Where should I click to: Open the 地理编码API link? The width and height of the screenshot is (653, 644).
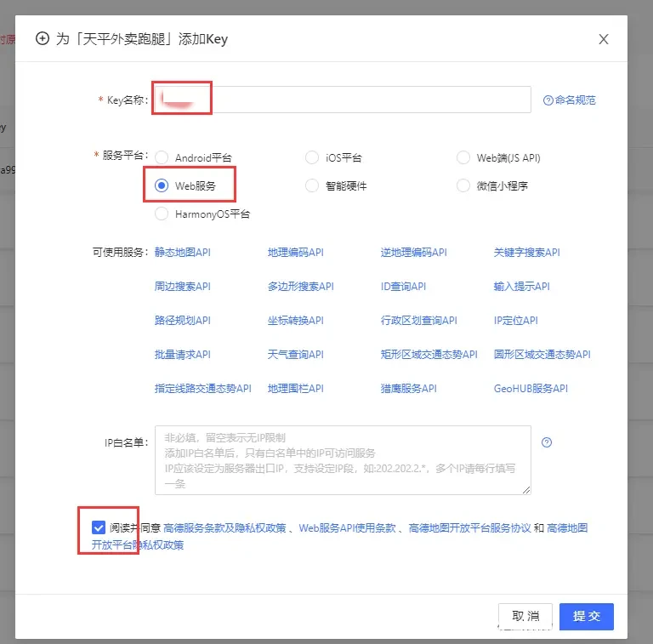click(296, 253)
